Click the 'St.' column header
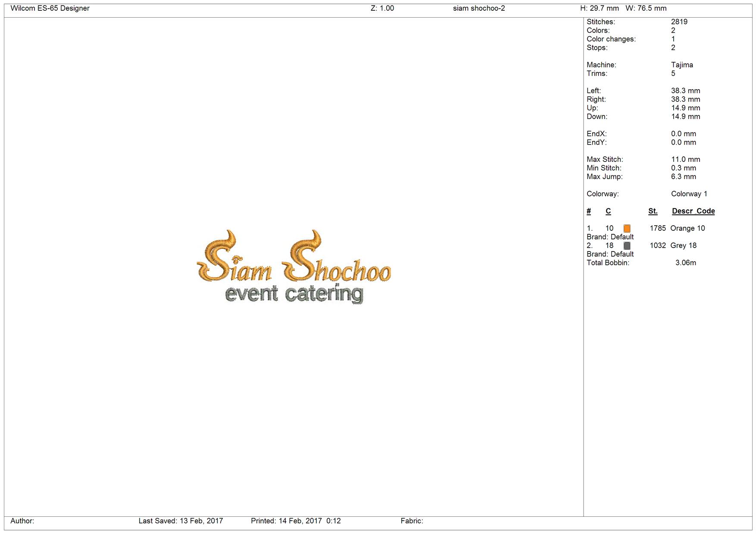This screenshot has width=756, height=534. tap(653, 211)
